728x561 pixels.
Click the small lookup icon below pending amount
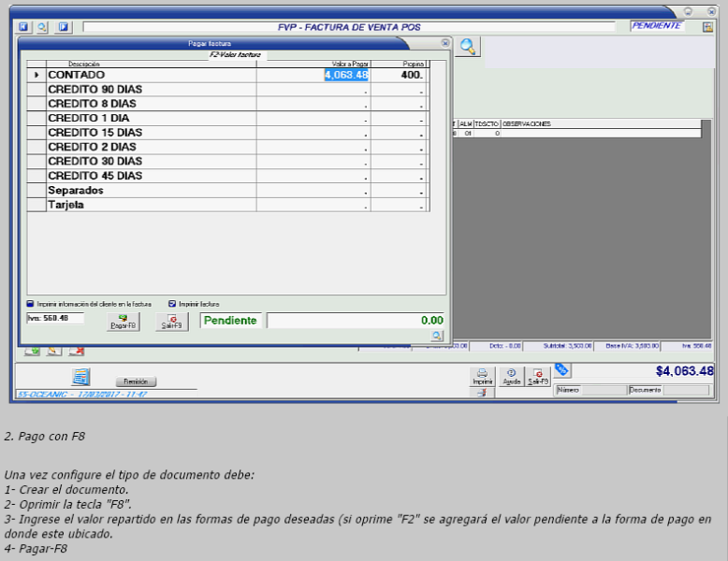(x=436, y=336)
